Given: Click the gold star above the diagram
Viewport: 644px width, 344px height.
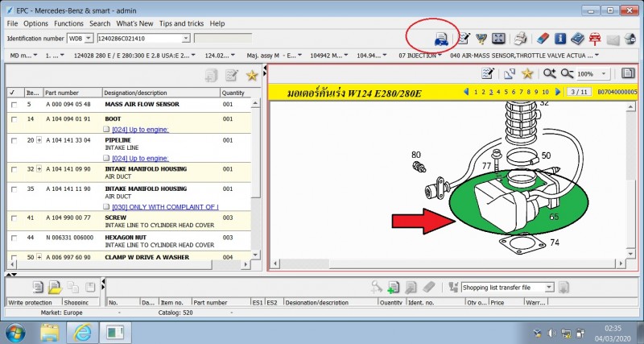Looking at the screenshot, I should tap(527, 73).
